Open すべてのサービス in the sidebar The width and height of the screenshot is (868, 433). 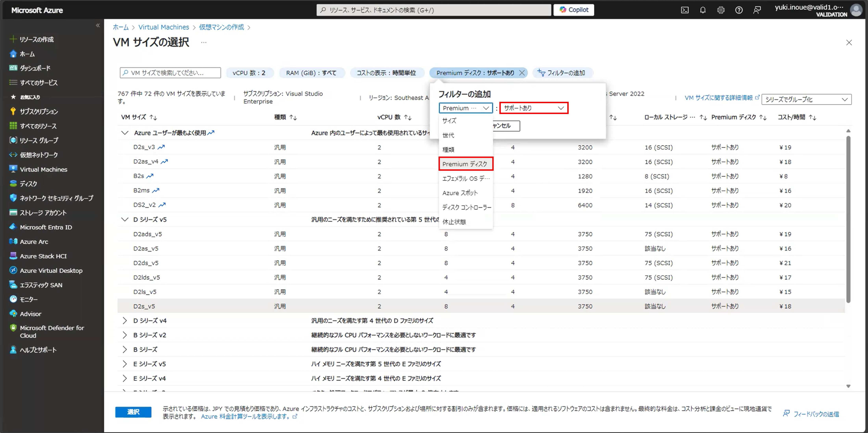(x=38, y=83)
